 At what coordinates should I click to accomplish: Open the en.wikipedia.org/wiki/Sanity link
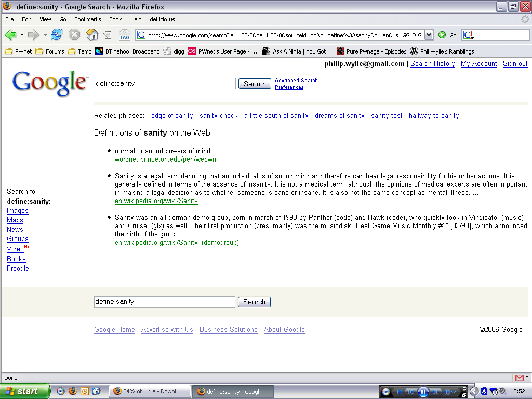coord(156,201)
